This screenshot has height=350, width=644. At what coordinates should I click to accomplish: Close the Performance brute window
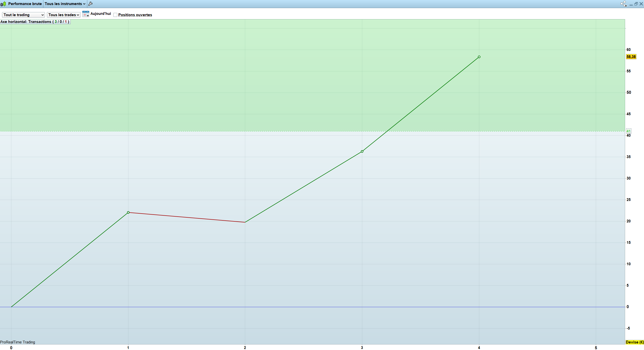[641, 4]
